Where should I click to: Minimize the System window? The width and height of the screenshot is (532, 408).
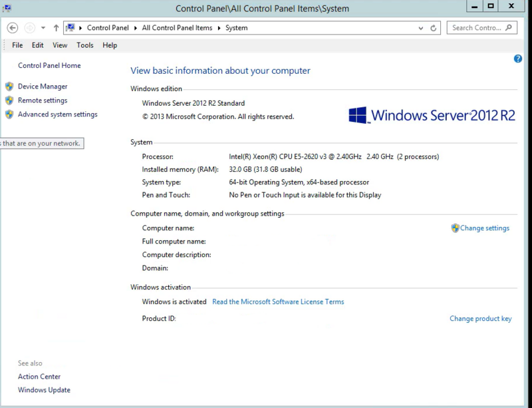tap(475, 6)
